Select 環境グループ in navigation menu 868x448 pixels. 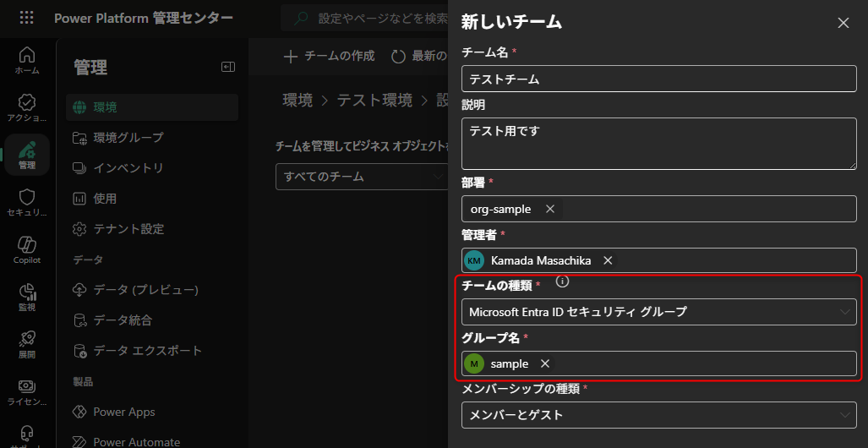click(x=128, y=138)
